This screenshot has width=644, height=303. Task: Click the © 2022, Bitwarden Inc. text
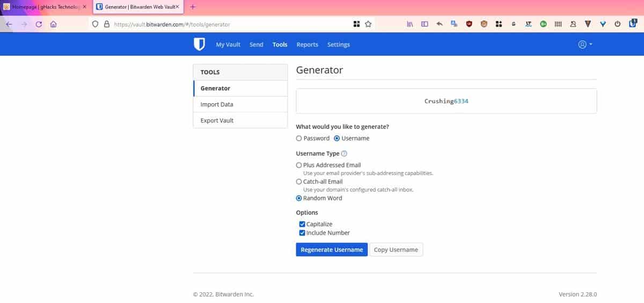pos(223,294)
